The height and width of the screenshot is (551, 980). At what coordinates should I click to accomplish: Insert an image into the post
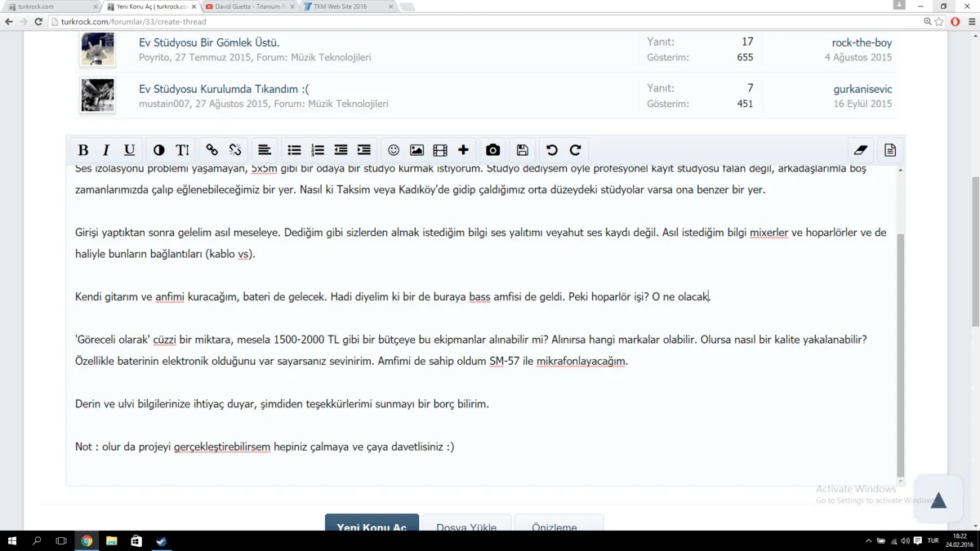click(416, 150)
